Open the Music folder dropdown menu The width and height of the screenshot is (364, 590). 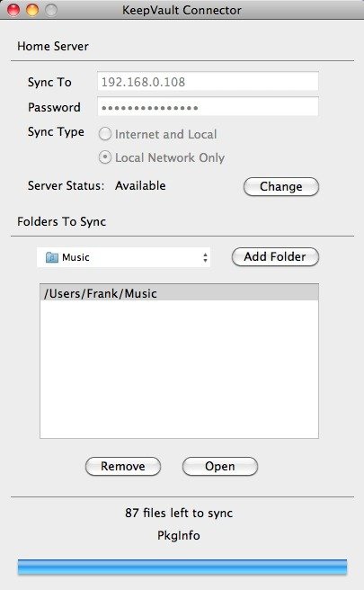[123, 257]
